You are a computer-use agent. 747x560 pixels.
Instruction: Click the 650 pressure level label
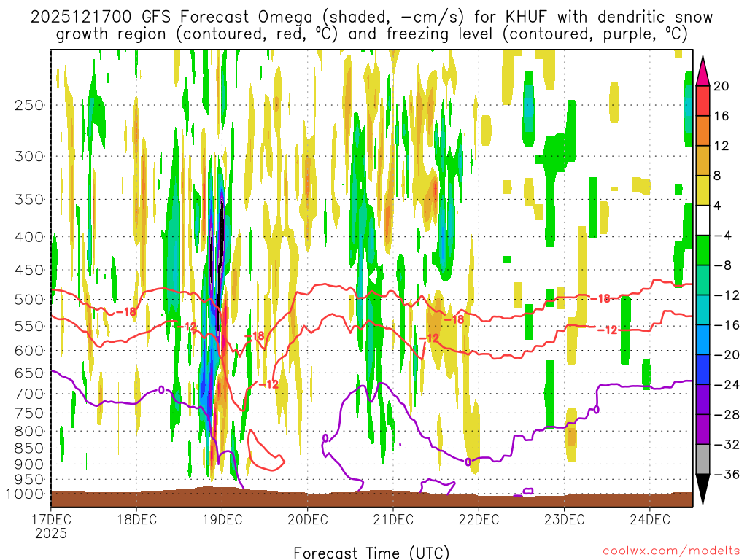tap(29, 373)
